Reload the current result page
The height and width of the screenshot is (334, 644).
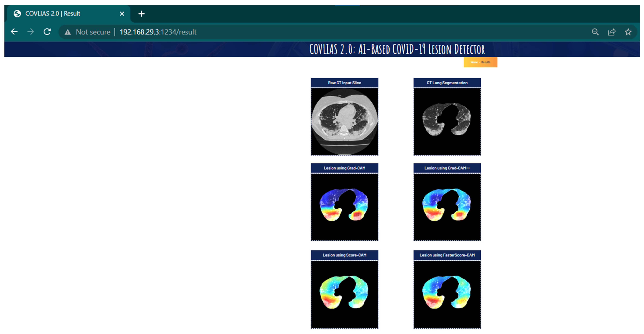(47, 32)
